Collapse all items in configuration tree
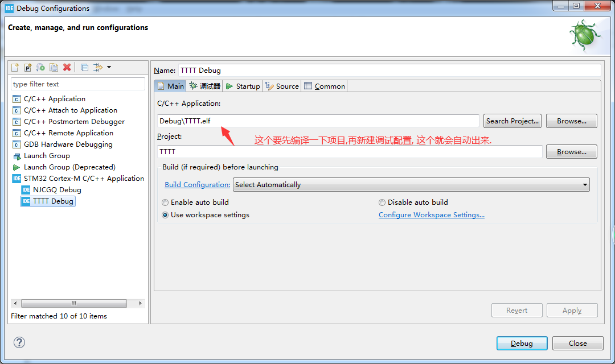 84,67
